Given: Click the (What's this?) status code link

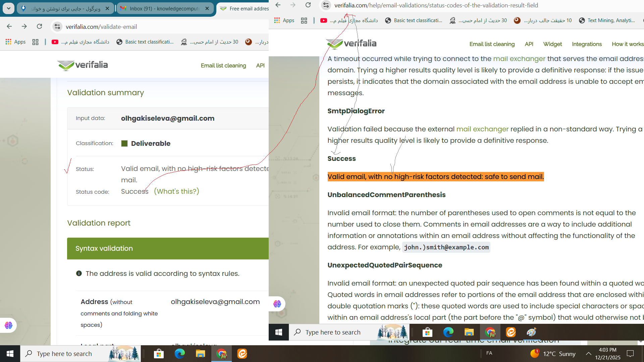Looking at the screenshot, I should pyautogui.click(x=176, y=191).
